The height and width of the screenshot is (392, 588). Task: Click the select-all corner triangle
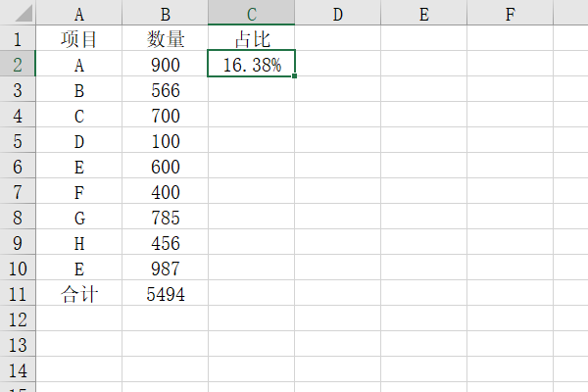tap(24, 15)
